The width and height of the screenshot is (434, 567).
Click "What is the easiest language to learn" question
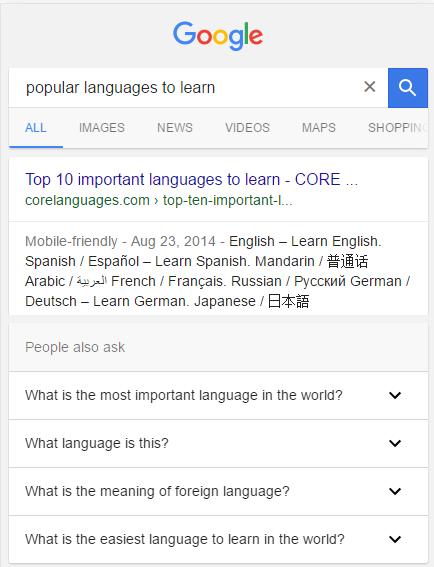pos(184,539)
